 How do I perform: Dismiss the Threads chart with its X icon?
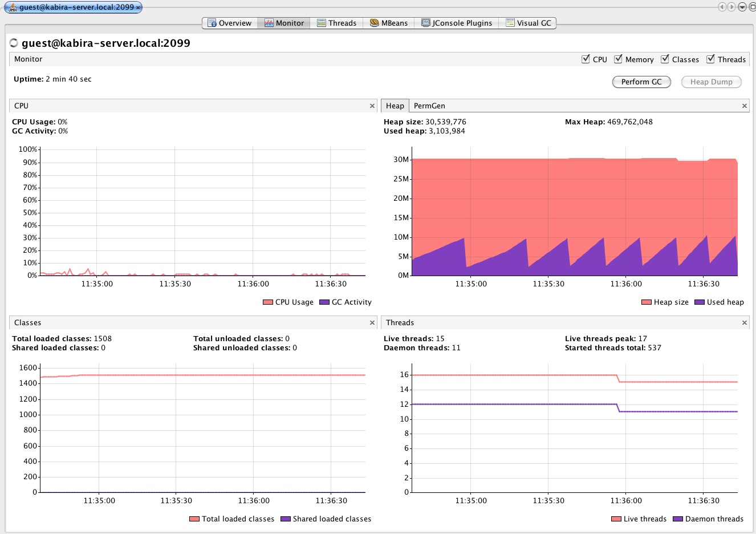coord(744,323)
